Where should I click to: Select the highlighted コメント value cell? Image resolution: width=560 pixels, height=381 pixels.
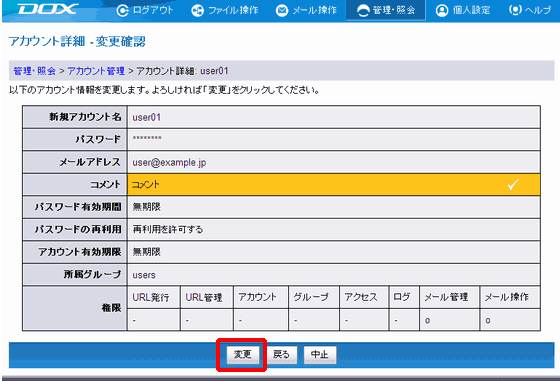[334, 185]
